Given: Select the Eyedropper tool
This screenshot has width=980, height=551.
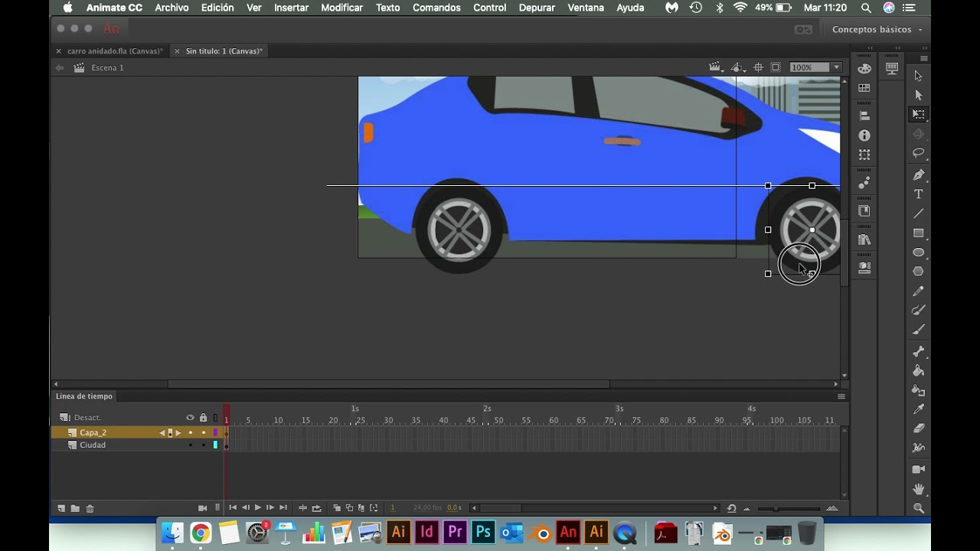Looking at the screenshot, I should 918,409.
